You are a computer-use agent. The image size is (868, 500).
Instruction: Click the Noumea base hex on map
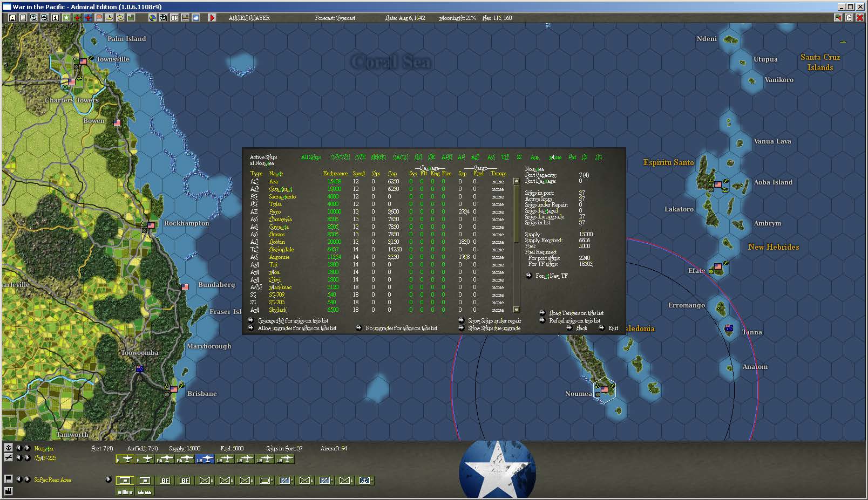(605, 389)
